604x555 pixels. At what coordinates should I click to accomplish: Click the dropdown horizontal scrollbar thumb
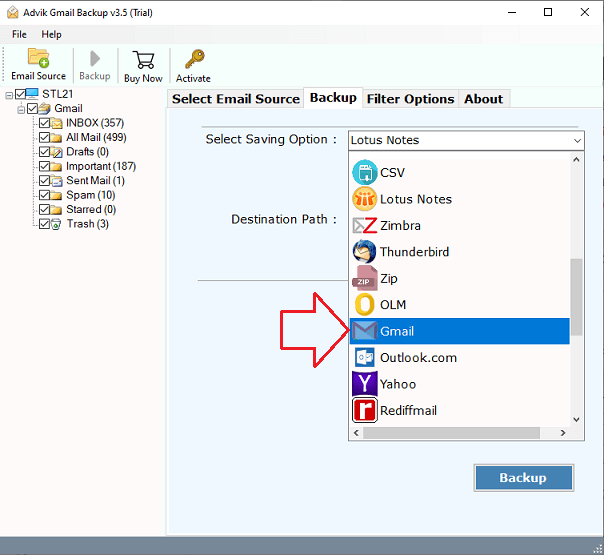tap(451, 433)
